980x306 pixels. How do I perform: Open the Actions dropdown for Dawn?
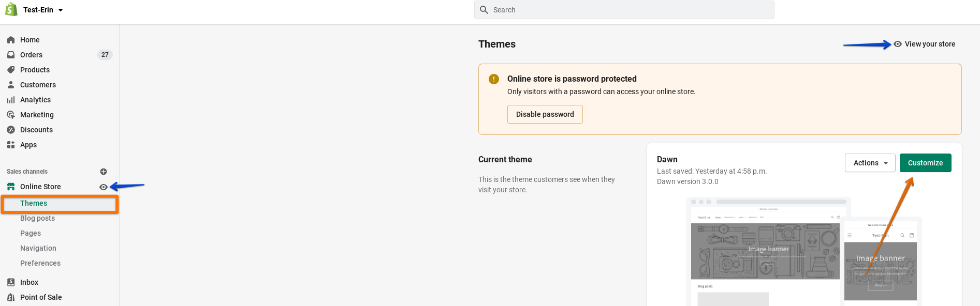(x=870, y=163)
